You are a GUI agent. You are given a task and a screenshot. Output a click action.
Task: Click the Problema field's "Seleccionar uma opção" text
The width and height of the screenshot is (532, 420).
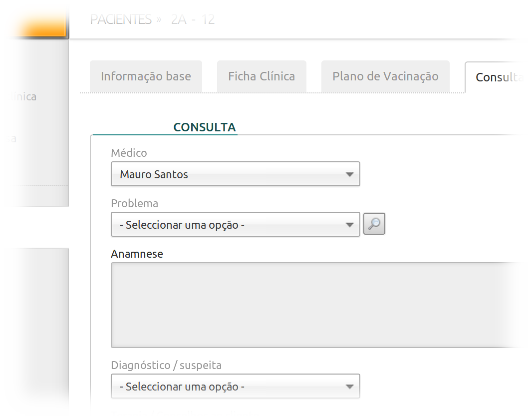click(182, 225)
